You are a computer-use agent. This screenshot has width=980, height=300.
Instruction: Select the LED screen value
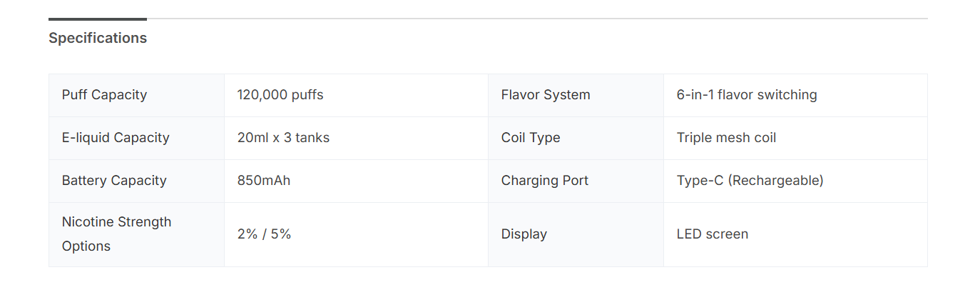pyautogui.click(x=713, y=234)
